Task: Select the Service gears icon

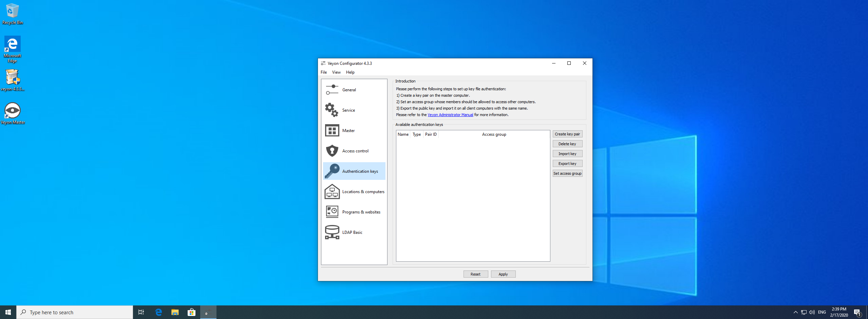Action: pyautogui.click(x=332, y=110)
